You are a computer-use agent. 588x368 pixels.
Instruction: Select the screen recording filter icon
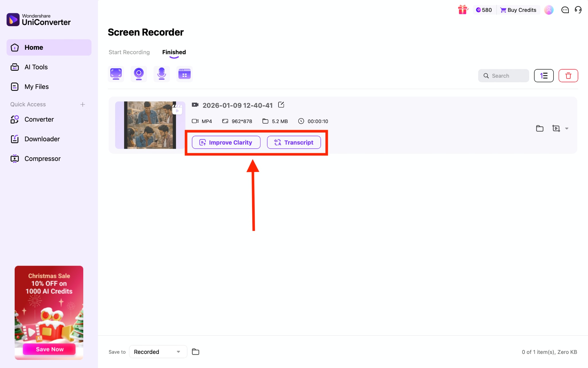click(116, 74)
